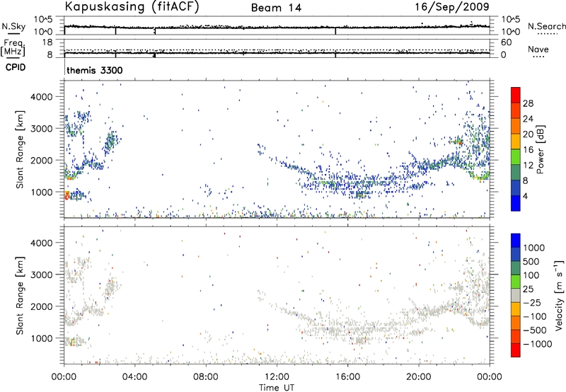The height and width of the screenshot is (392, 566).
Task: Click the 16 tick on the Power colorbar
Action: [528, 150]
